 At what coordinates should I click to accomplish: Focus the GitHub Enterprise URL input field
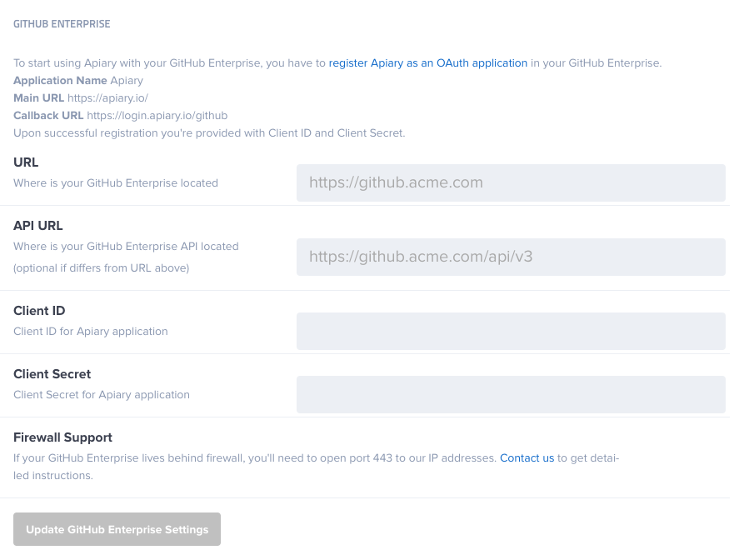(511, 182)
